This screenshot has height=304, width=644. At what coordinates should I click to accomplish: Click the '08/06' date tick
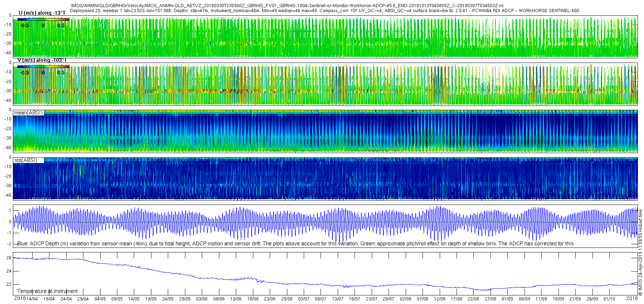(219, 299)
